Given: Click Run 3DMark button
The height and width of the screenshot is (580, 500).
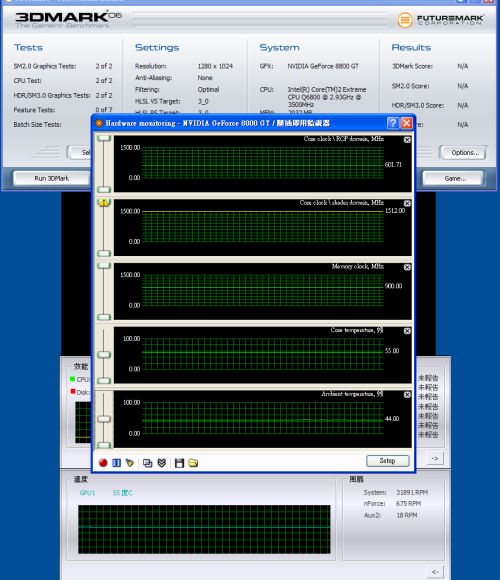Looking at the screenshot, I should tap(52, 178).
